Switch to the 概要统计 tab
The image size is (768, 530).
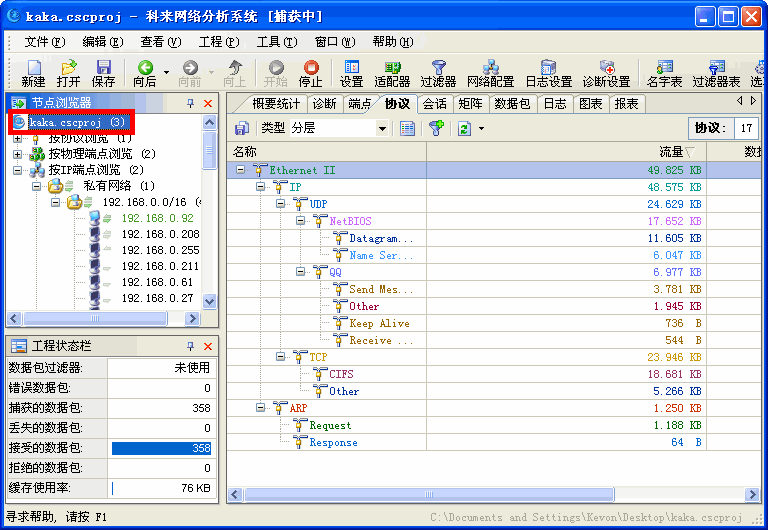click(276, 103)
